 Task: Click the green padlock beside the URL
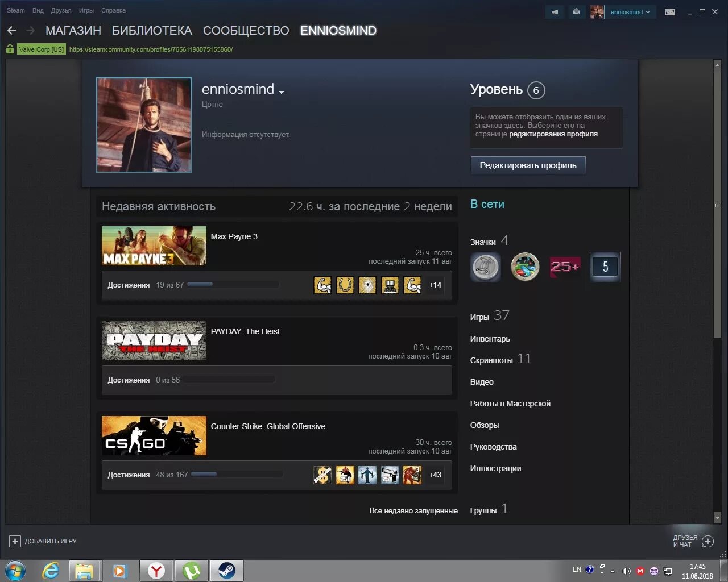[10, 49]
